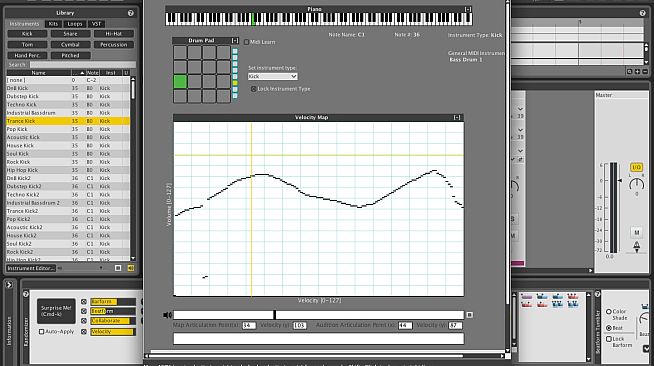Toggle the lock icon next to Barform
654x366 pixels.
pos(84,301)
